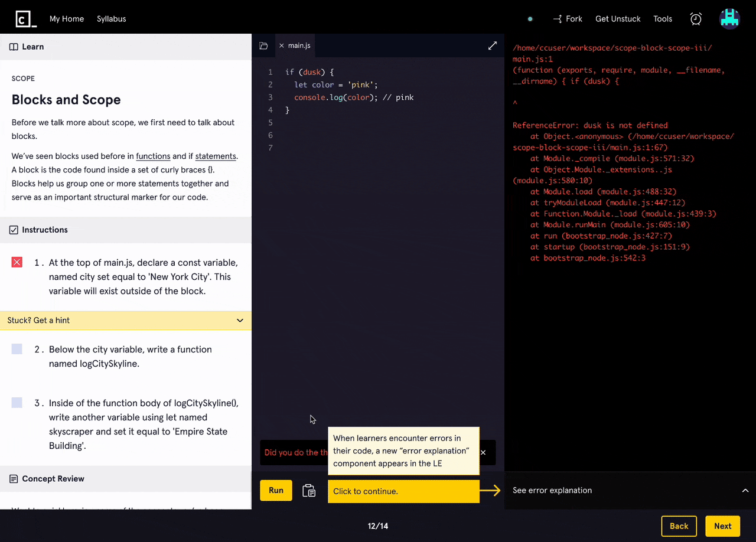
Task: Toggle the step 3 checkbox
Action: pos(17,403)
